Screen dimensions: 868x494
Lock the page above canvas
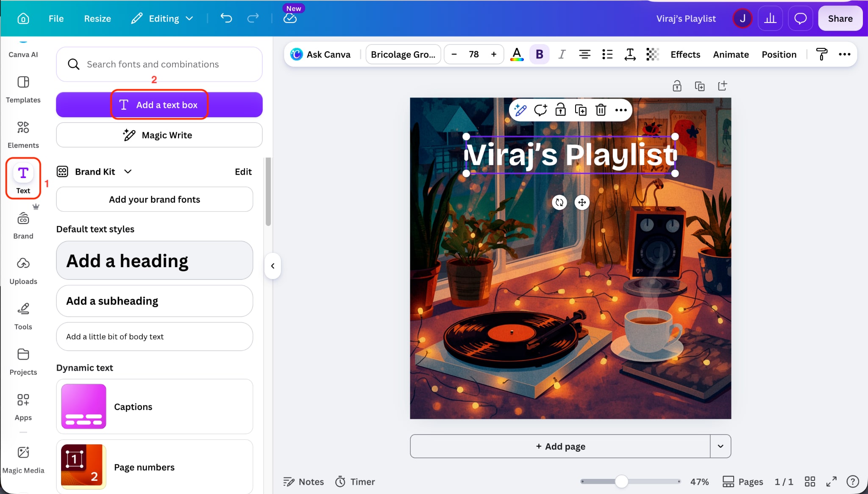[677, 86]
